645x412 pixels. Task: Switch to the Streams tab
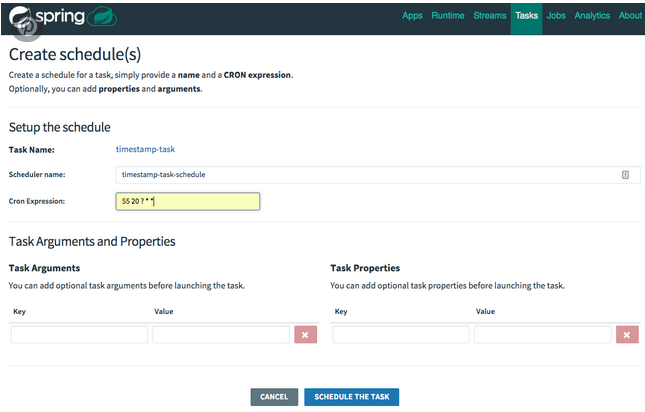tap(487, 16)
